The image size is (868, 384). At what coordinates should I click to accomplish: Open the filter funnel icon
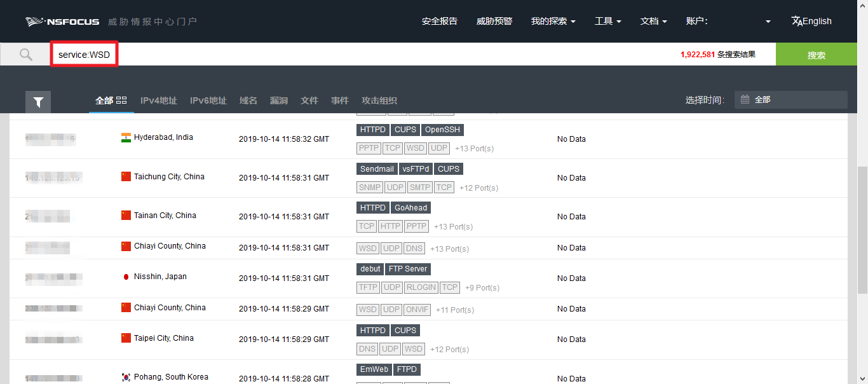pyautogui.click(x=38, y=102)
